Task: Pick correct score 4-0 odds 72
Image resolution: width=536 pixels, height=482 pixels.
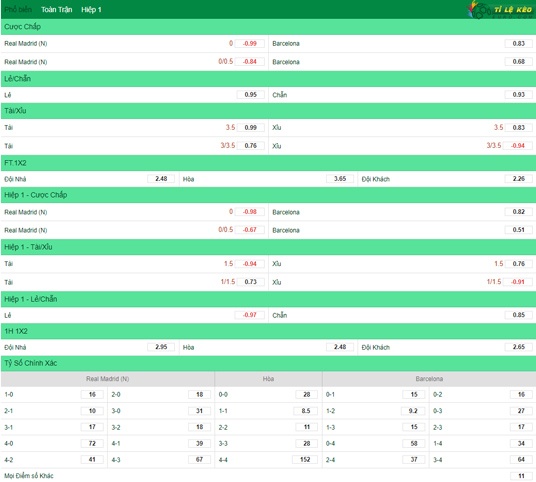Action: 92,443
